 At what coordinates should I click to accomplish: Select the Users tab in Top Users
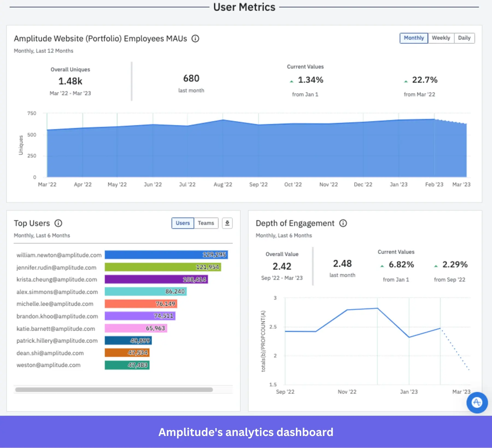point(183,223)
